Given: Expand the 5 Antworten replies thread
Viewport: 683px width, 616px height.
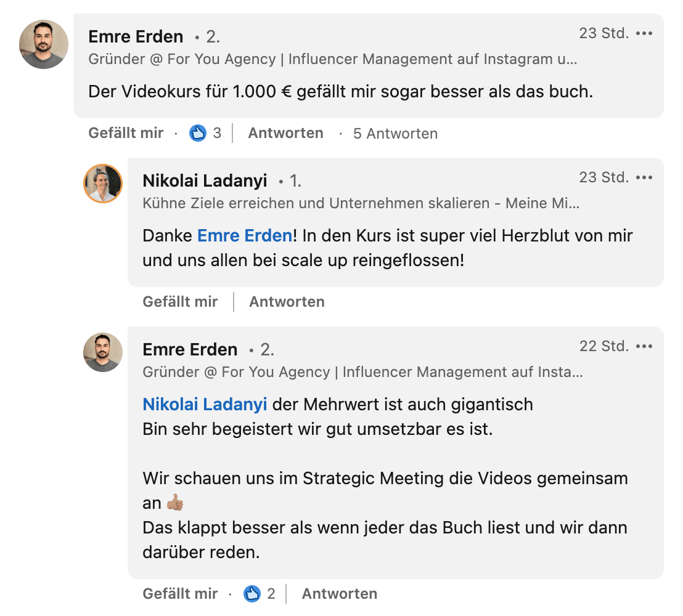Looking at the screenshot, I should [x=395, y=134].
